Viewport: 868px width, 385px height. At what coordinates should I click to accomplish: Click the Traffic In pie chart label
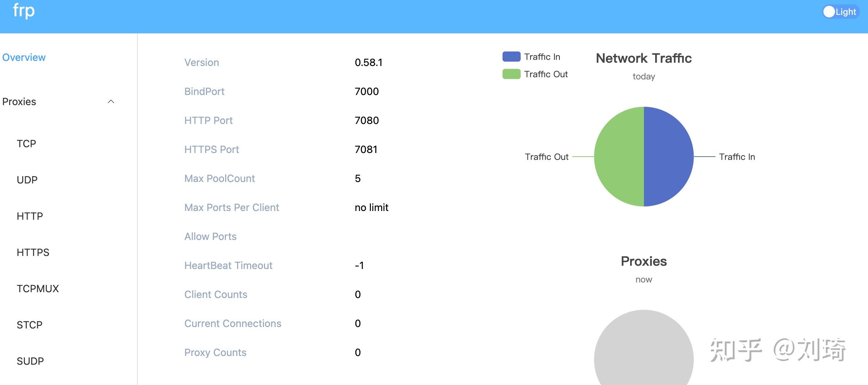point(737,157)
